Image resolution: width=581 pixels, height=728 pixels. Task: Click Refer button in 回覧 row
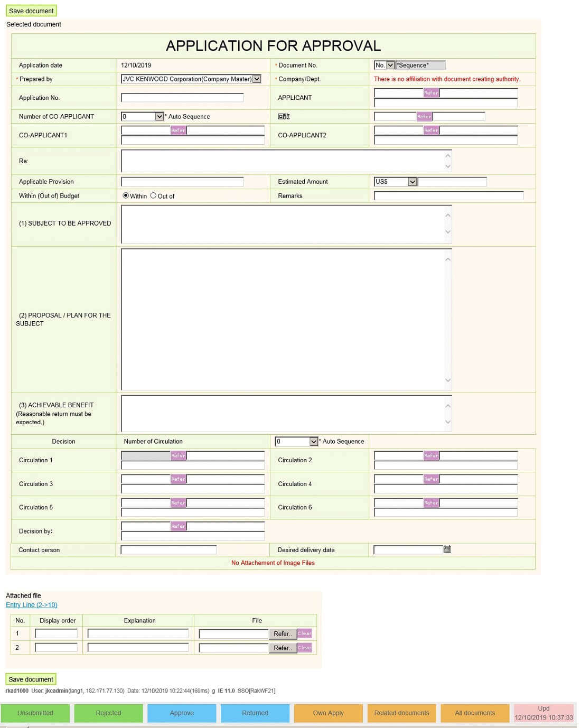pos(424,116)
